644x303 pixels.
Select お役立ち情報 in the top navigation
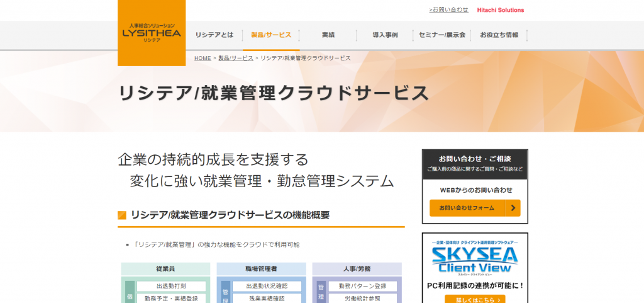pos(499,35)
